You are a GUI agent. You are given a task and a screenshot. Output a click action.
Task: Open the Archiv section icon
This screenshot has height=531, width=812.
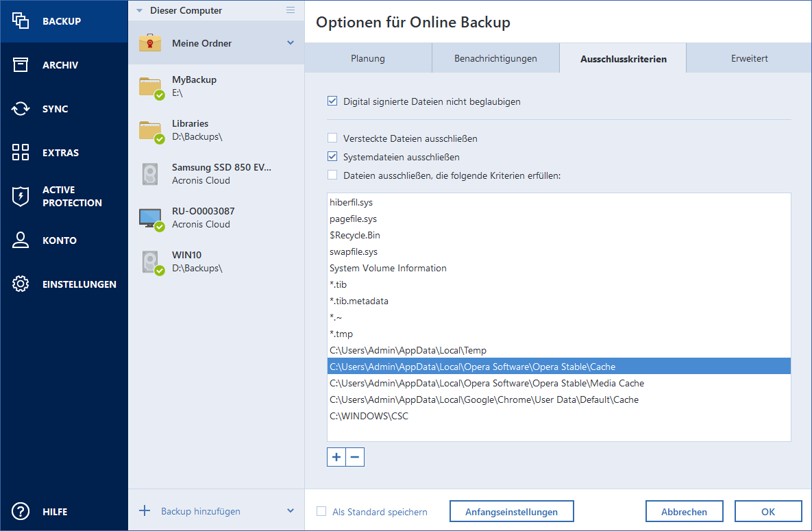point(21,65)
